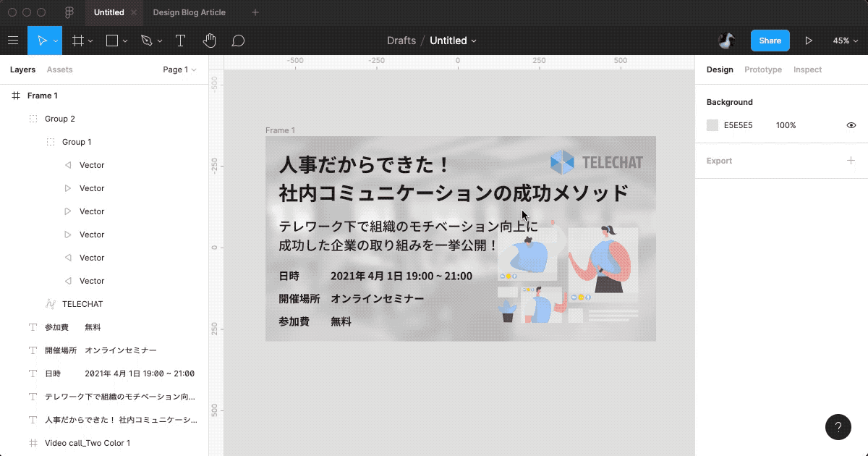Add an export setting with the plus

coord(851,161)
